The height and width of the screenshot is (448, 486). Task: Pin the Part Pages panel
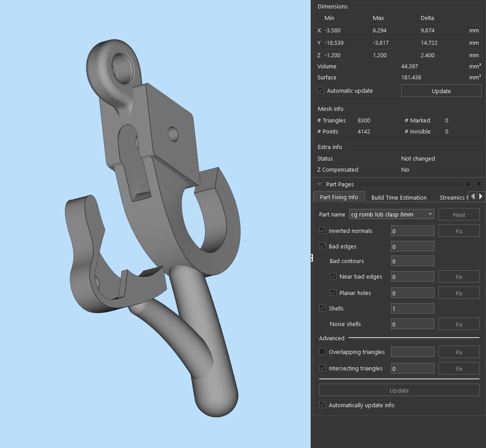tap(468, 184)
